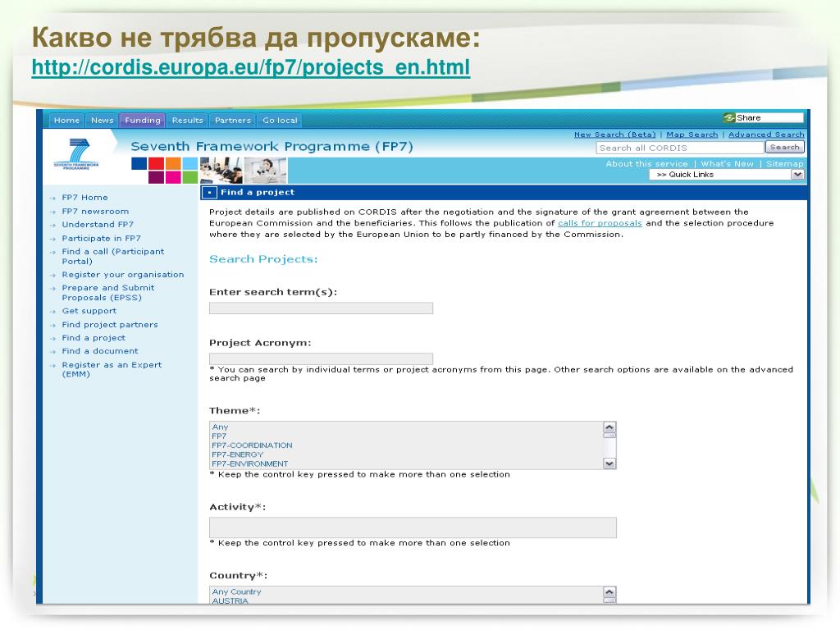Switch to the Funding tab

[143, 121]
